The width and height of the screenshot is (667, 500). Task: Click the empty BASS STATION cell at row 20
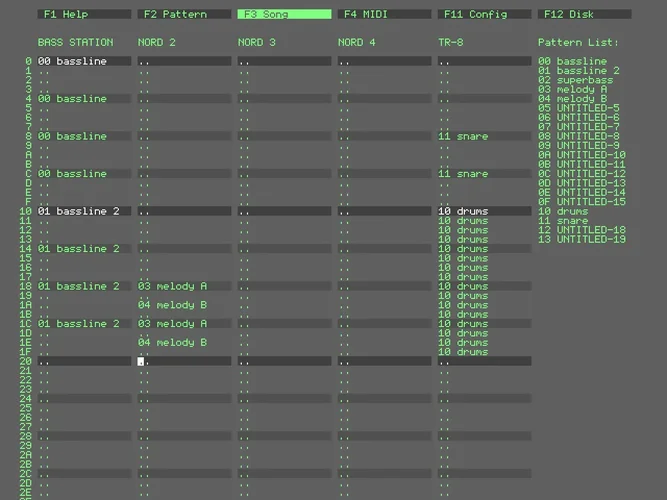coord(84,361)
